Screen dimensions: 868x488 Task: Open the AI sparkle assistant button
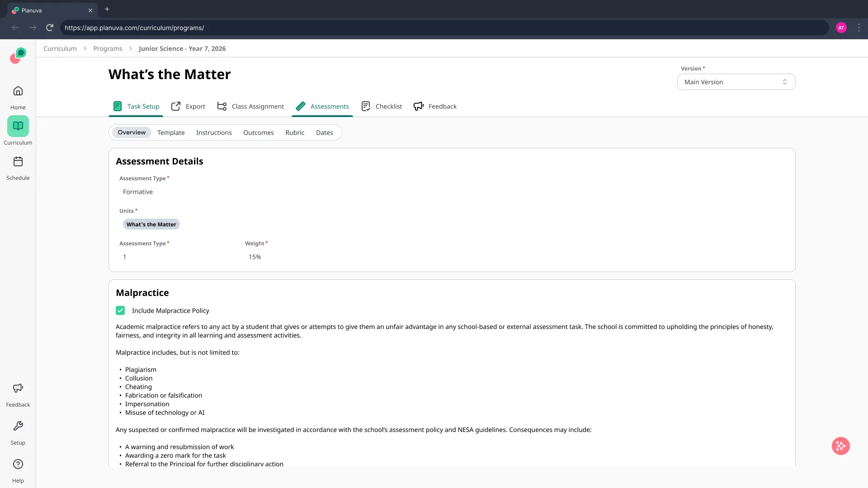(x=840, y=446)
